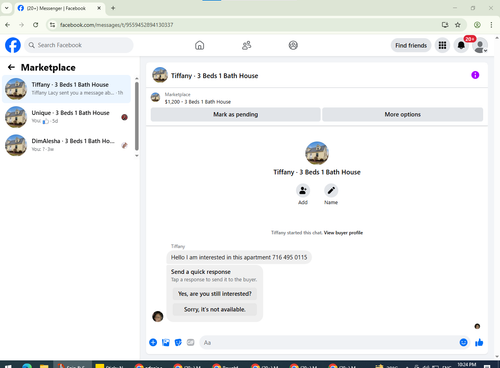Screen dimensions: 500x368
Task: Open the Chrome tab search dropdown
Action: coord(6,8)
